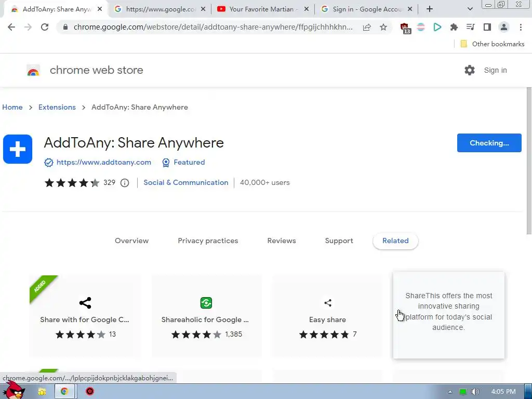Close the Your Favorite Martian tab
This screenshot has height=399, width=532.
tap(307, 9)
